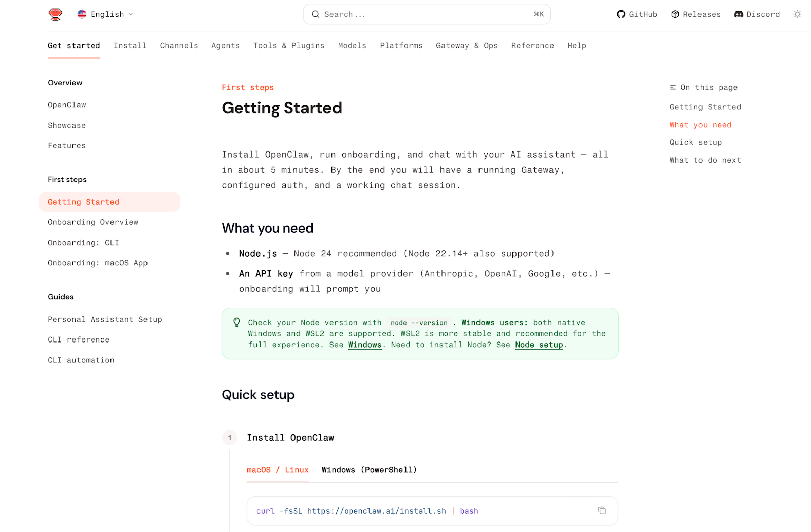Viewport: 811px width, 532px height.
Task: Open Gateway & Ops navigation tab
Action: pos(466,46)
